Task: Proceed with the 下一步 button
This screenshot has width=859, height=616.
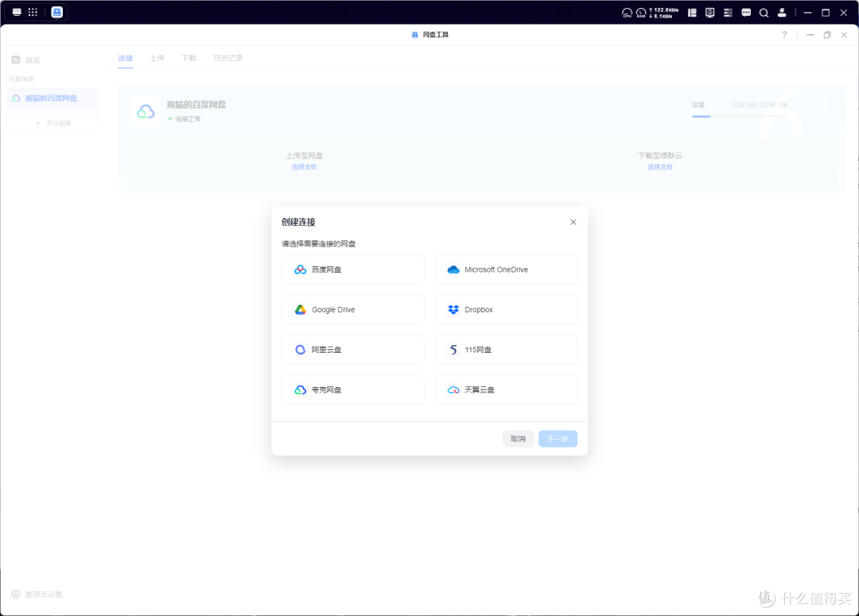Action: (558, 439)
